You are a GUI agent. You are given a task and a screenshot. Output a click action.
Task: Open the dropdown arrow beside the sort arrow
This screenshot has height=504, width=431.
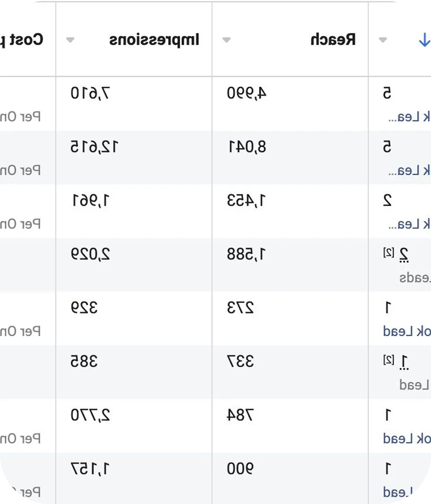(x=383, y=40)
